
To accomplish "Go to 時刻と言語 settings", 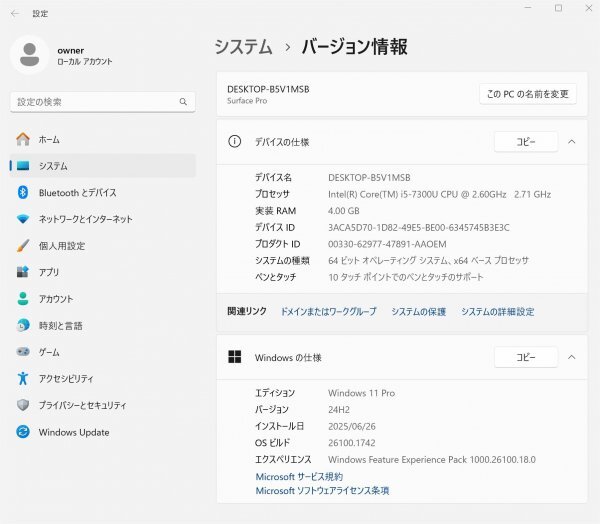I will pos(103,325).
